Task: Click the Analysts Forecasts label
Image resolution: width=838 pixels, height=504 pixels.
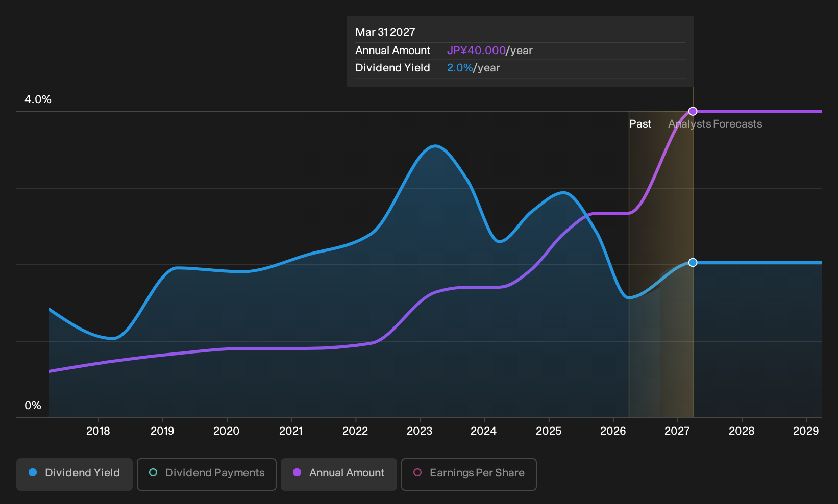Action: (715, 124)
